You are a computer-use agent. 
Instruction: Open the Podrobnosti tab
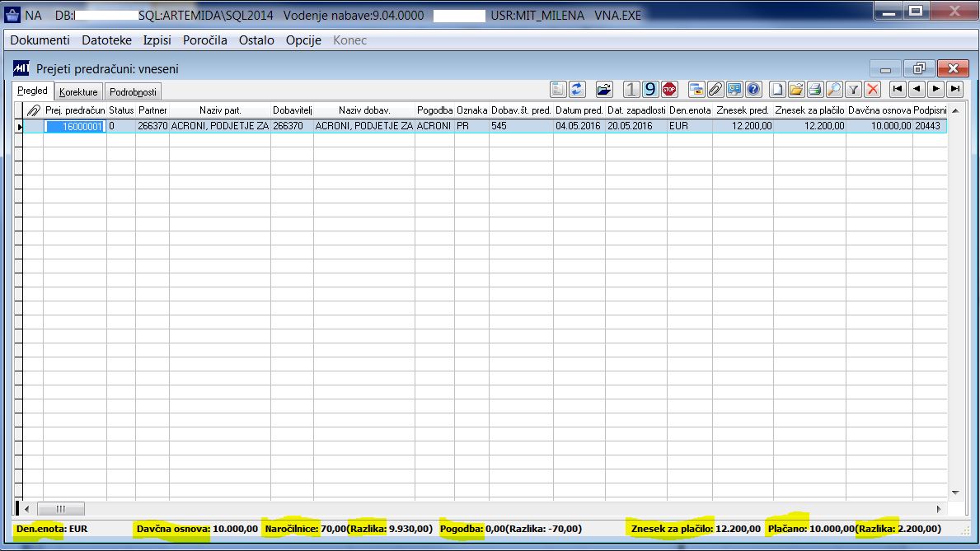pos(133,92)
